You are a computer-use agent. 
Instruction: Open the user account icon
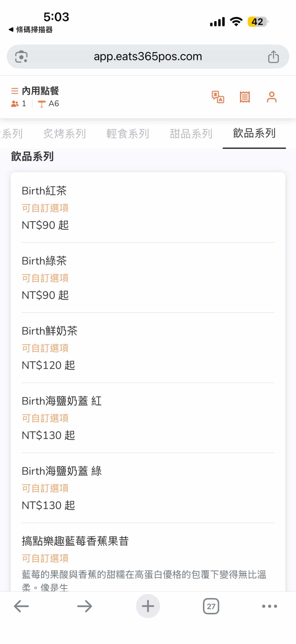pyautogui.click(x=272, y=97)
